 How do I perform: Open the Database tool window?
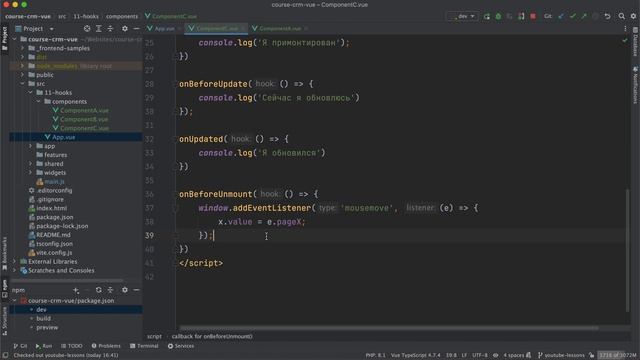point(636,42)
